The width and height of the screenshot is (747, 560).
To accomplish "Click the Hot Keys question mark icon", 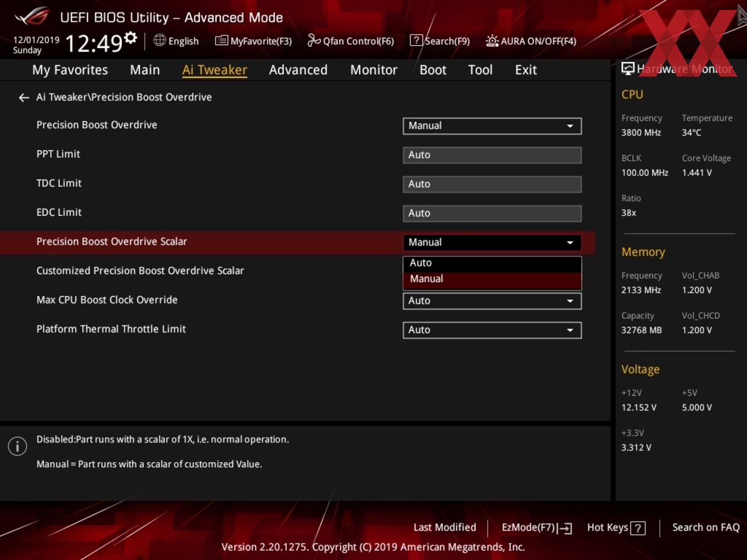I will (x=638, y=528).
